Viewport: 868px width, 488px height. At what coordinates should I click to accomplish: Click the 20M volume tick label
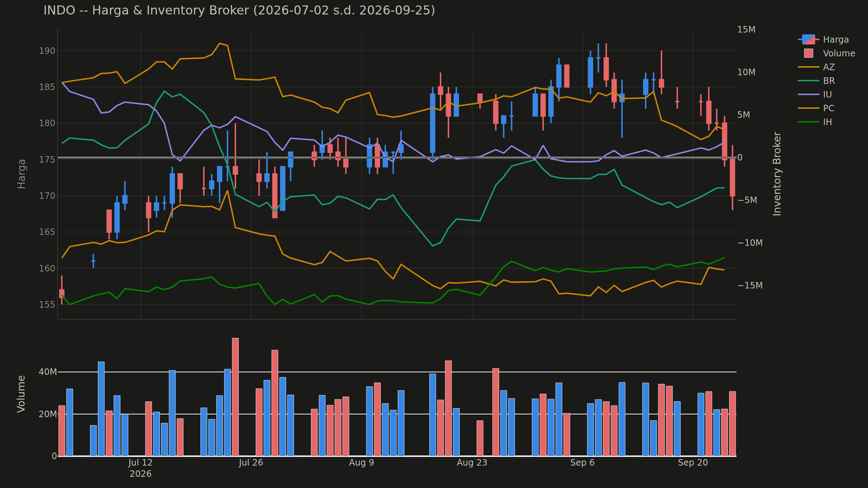point(48,414)
